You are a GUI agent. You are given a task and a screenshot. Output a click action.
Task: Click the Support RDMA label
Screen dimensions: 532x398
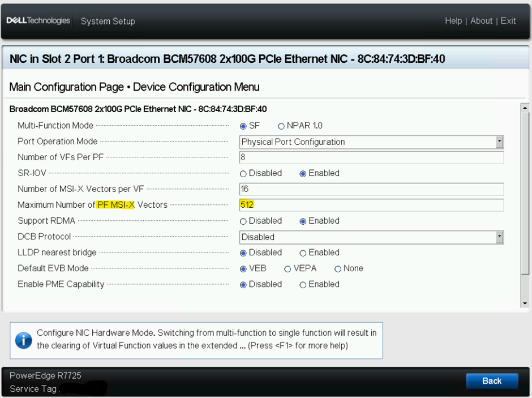[46, 221]
